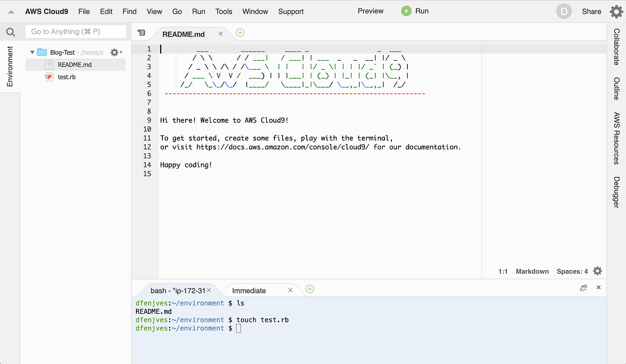Screen dimensions: 626x364
Task: Open the Run menu in the menu bar
Action: 199,12
